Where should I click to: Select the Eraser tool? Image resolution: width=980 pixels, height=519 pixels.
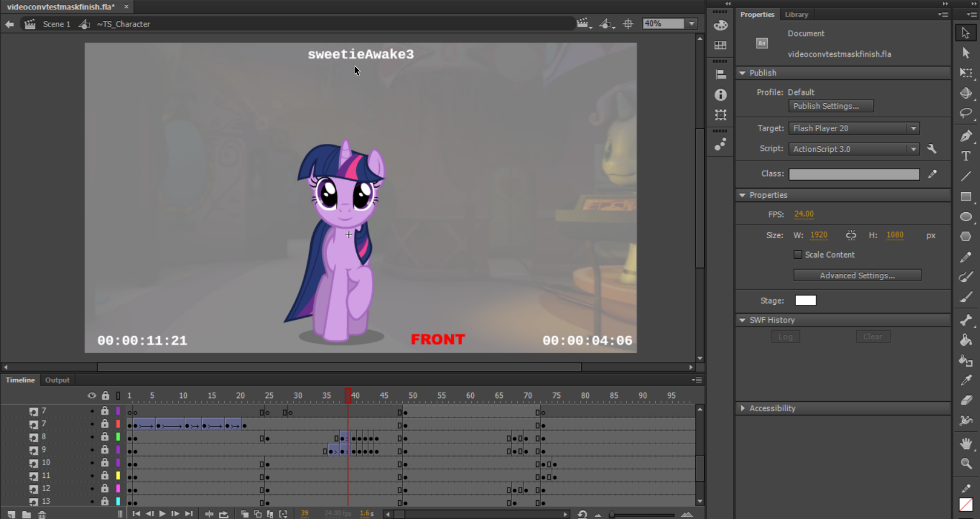966,400
